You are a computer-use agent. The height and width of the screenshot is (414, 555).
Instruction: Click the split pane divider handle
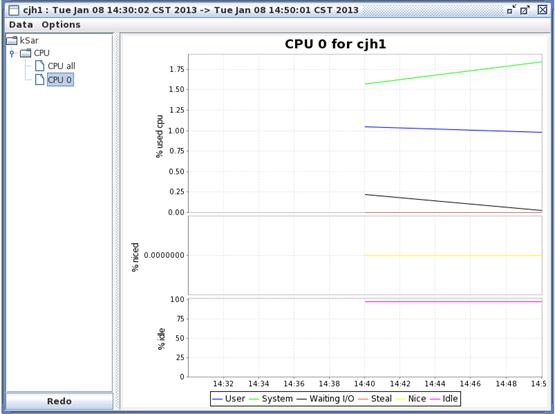tap(116, 222)
